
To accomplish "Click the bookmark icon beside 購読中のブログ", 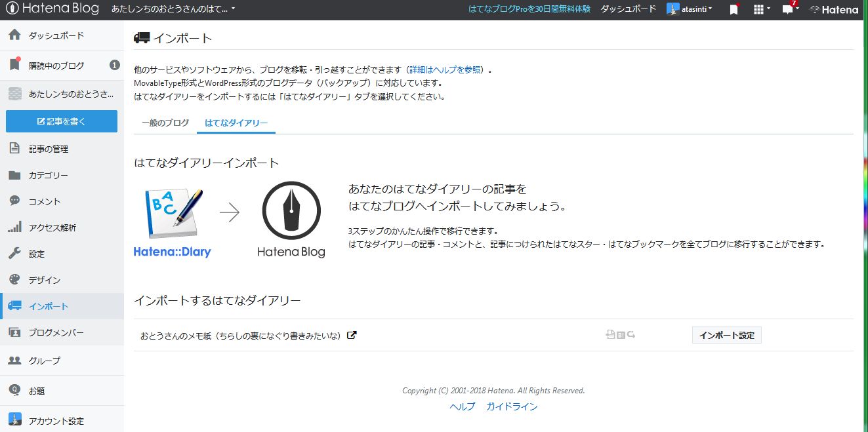I will pyautogui.click(x=14, y=64).
